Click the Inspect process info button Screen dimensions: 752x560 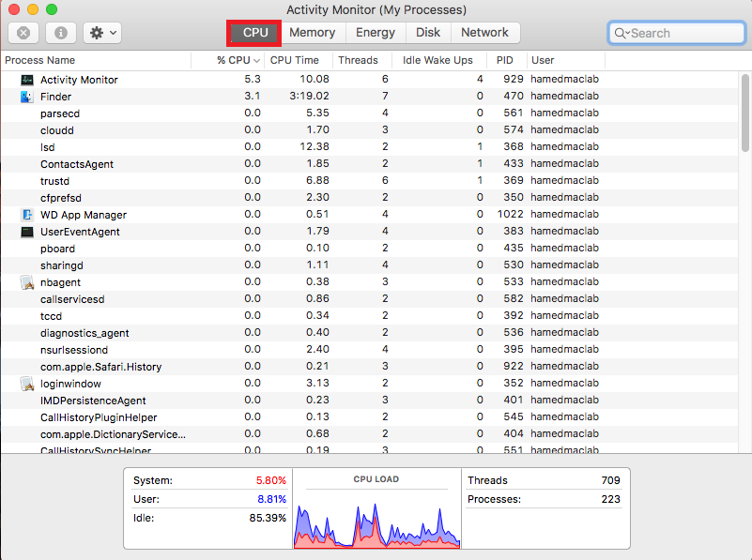pyautogui.click(x=60, y=33)
